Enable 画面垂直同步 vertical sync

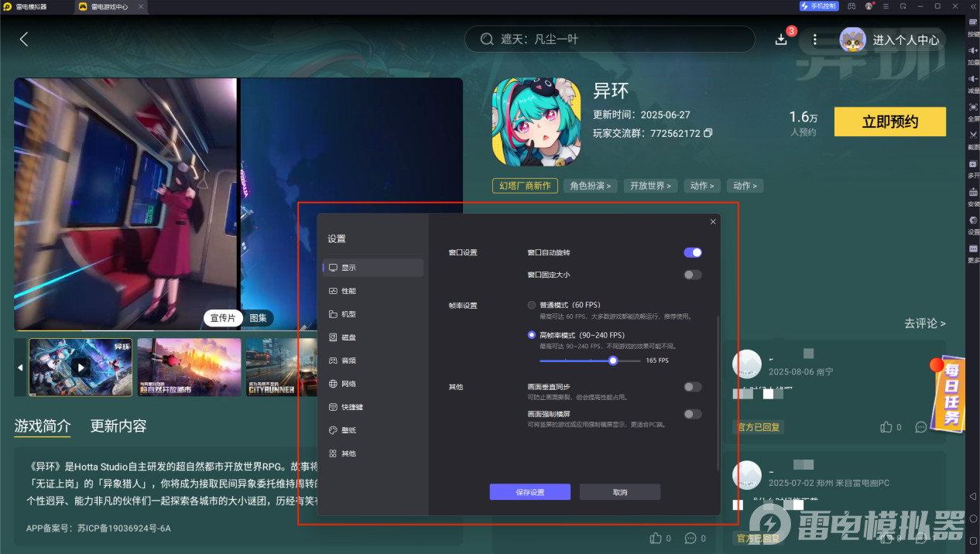click(x=692, y=386)
